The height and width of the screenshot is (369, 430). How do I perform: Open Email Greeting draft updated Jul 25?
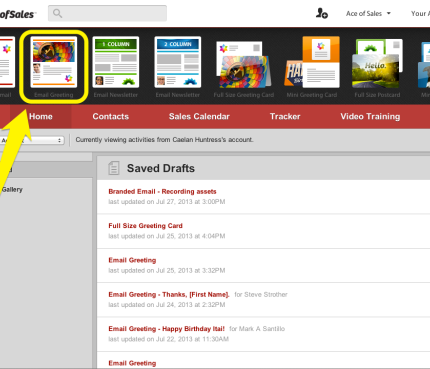pos(132,260)
